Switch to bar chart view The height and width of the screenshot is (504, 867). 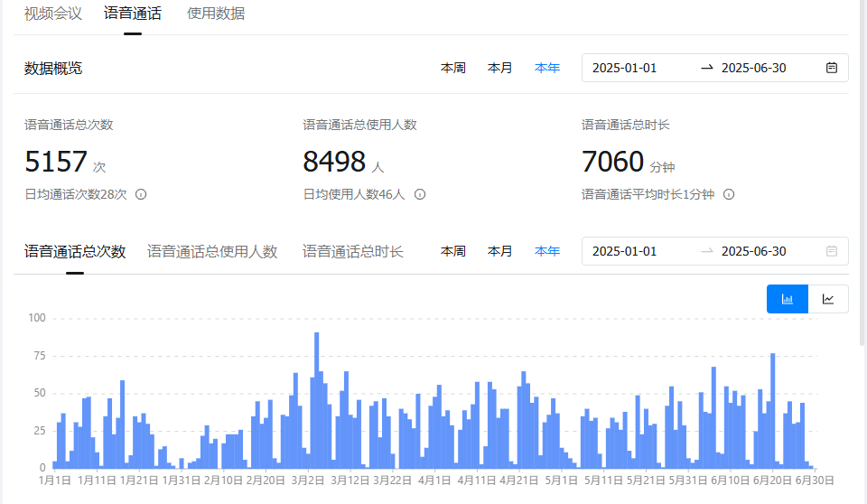point(787,299)
